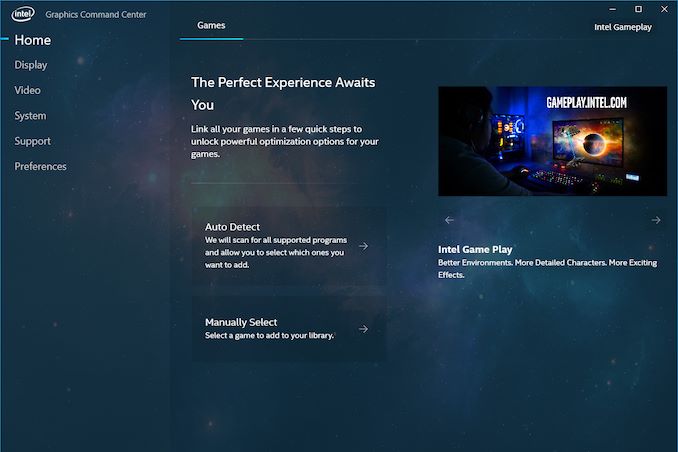This screenshot has height=452, width=678.
Task: Select System in the sidebar
Action: point(30,116)
